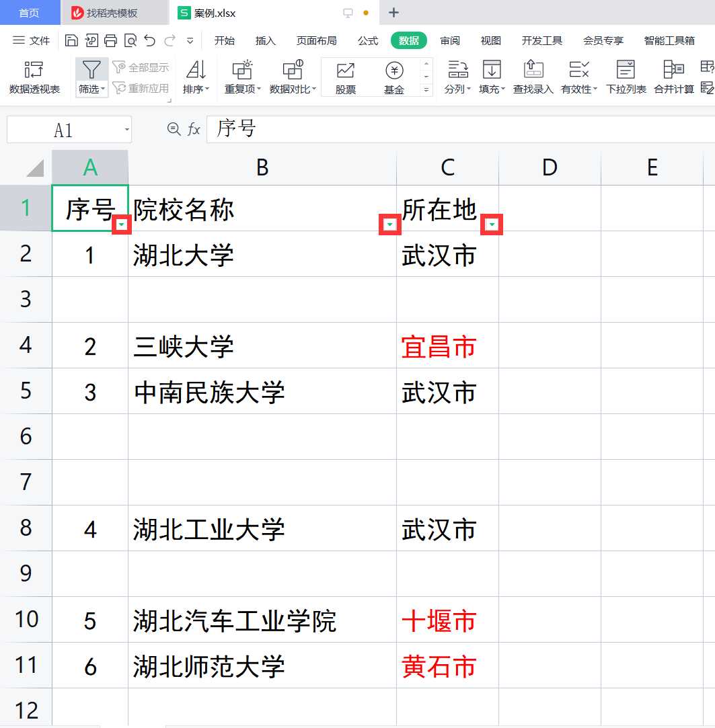Click the 排序 sort icon
Screen dimensions: 715x728
(196, 69)
